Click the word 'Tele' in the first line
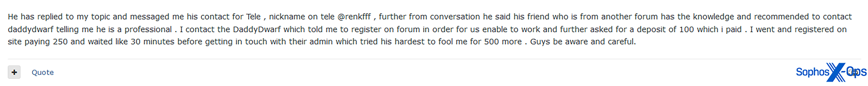The image size is (868, 86). 253,17
